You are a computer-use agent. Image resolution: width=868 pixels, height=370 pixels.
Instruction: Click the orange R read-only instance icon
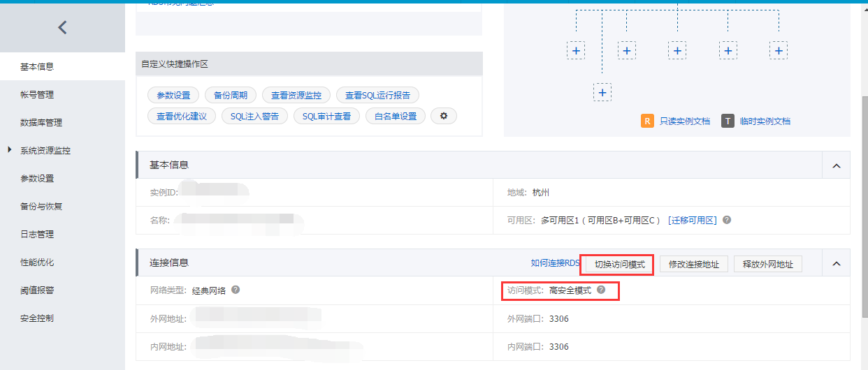pyautogui.click(x=647, y=121)
